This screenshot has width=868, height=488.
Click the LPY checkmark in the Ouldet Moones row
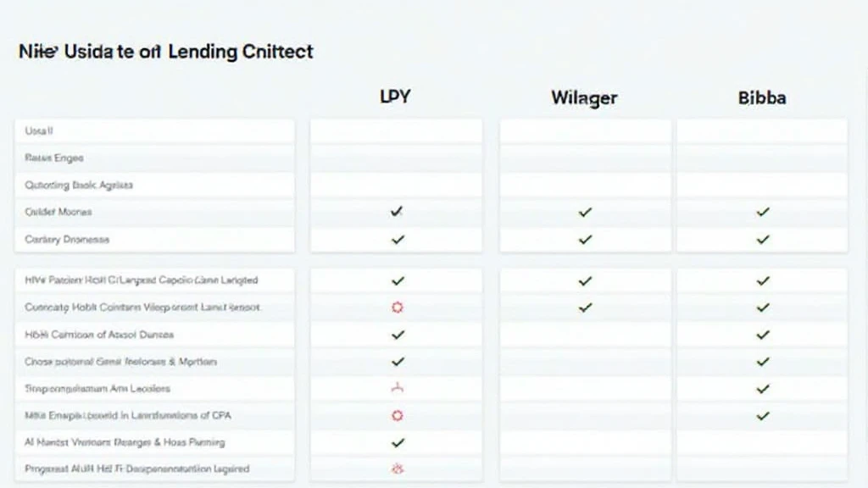coord(397,212)
